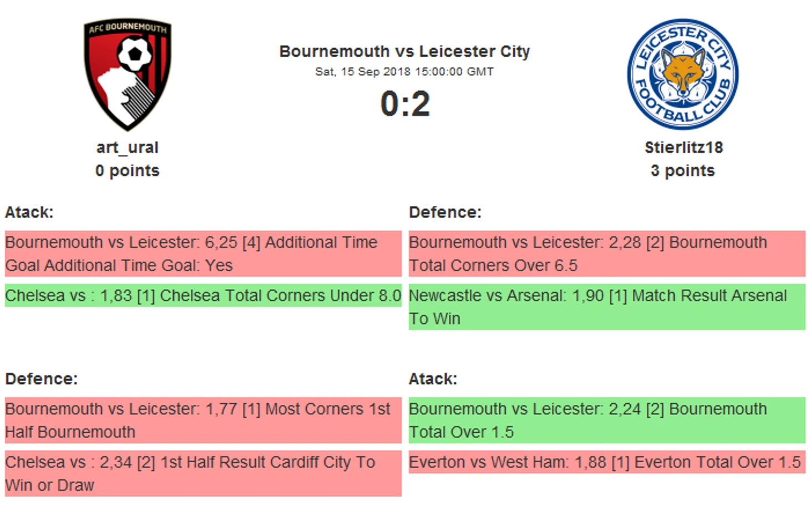Select Chelsea Total Corners Under 8.0 bet
Viewport: 810px width, 532px height.
click(203, 295)
